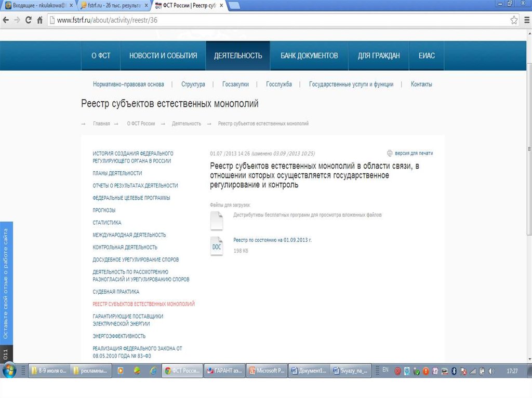
Task: Open the 'Реестр по состоянию на 01.09.2013 г.' link
Action: click(272, 240)
